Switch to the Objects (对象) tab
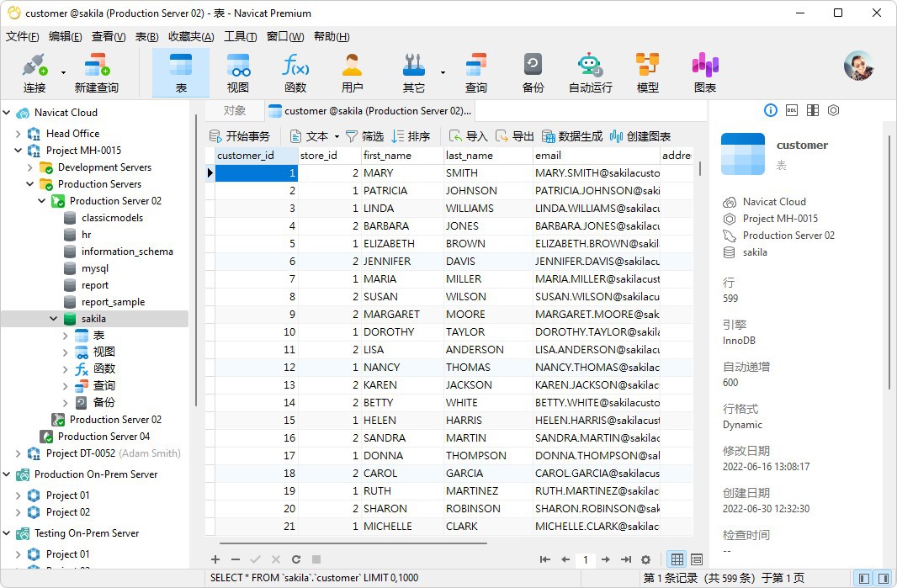 235,111
